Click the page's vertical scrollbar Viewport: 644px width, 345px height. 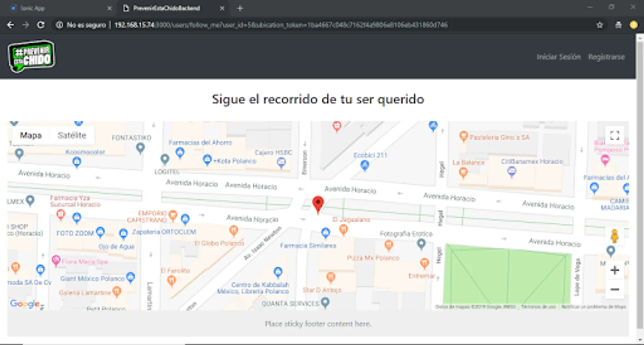tap(639, 185)
